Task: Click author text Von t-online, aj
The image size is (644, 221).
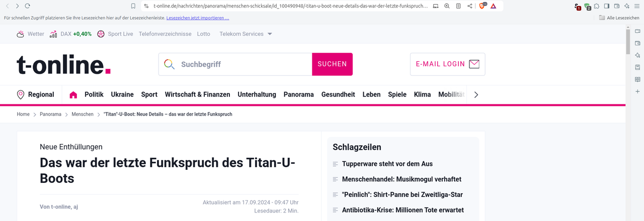Action: [59, 207]
